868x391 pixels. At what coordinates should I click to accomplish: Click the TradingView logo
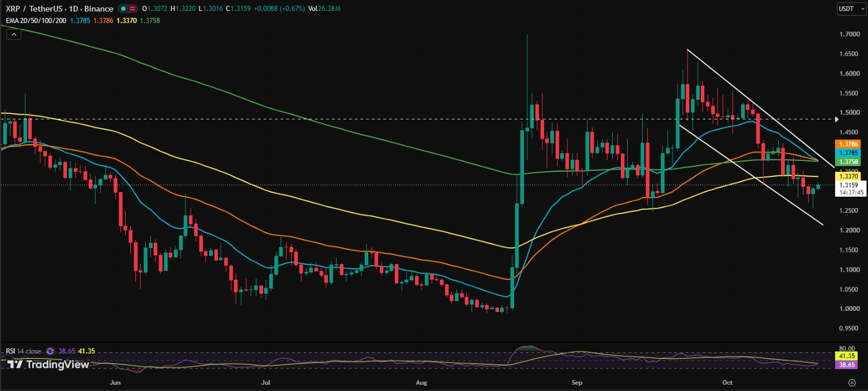click(48, 364)
